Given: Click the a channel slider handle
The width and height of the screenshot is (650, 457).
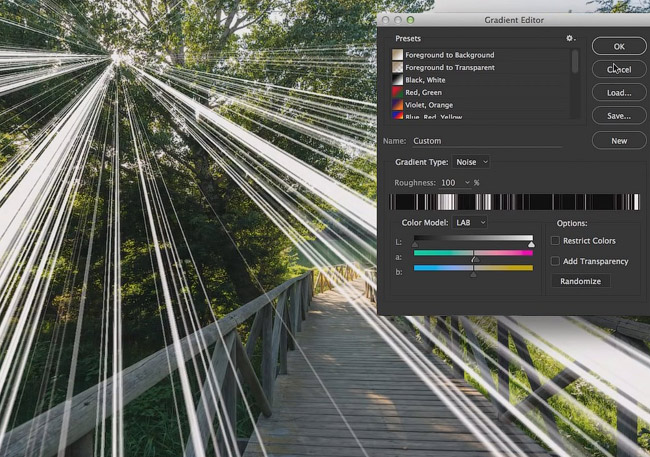Looking at the screenshot, I should coord(476,260).
